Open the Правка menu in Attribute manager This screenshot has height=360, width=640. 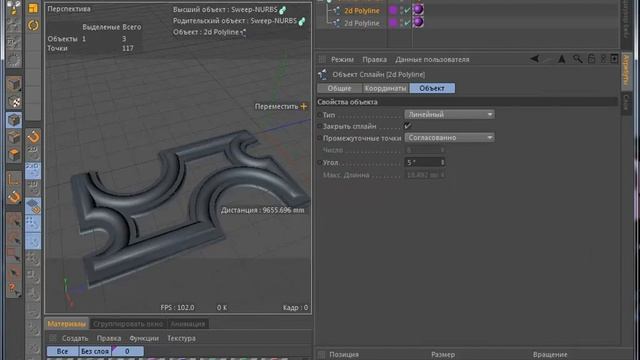coord(374,60)
